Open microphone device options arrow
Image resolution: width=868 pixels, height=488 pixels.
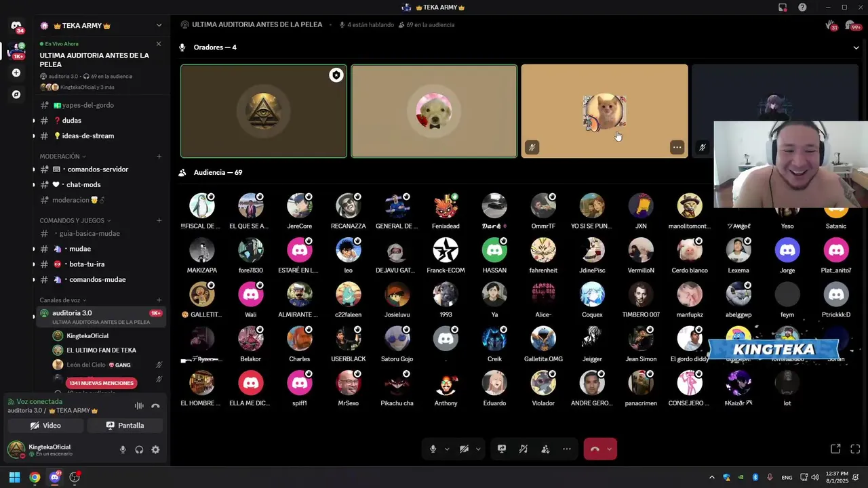point(447,449)
